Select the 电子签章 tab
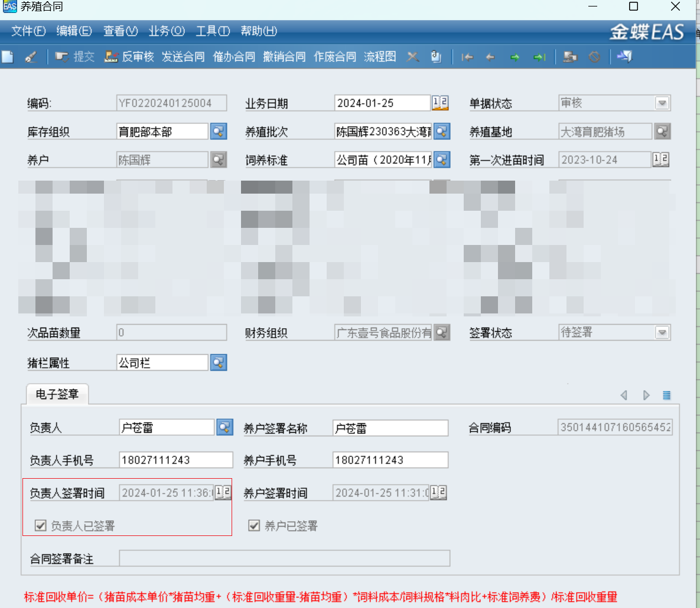700x608 pixels. pos(57,394)
